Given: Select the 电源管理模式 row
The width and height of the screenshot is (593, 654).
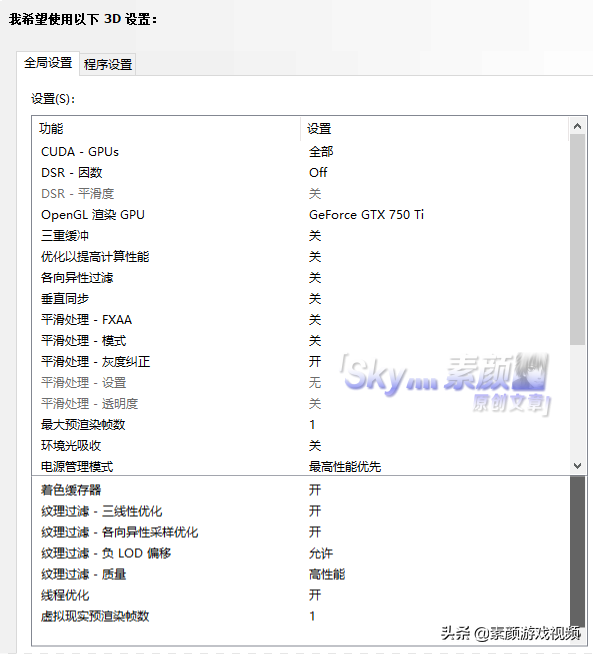Looking at the screenshot, I should pyautogui.click(x=301, y=466).
